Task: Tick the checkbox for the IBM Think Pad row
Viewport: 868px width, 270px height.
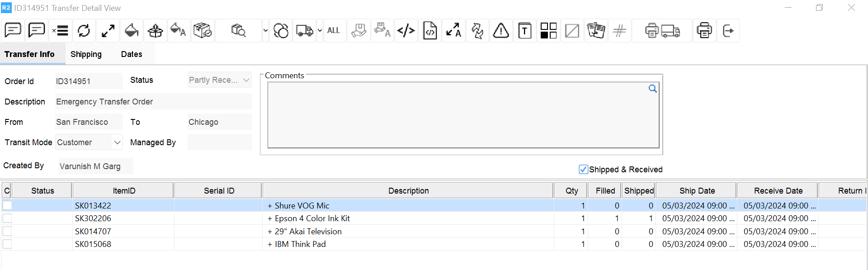Action: [x=7, y=244]
